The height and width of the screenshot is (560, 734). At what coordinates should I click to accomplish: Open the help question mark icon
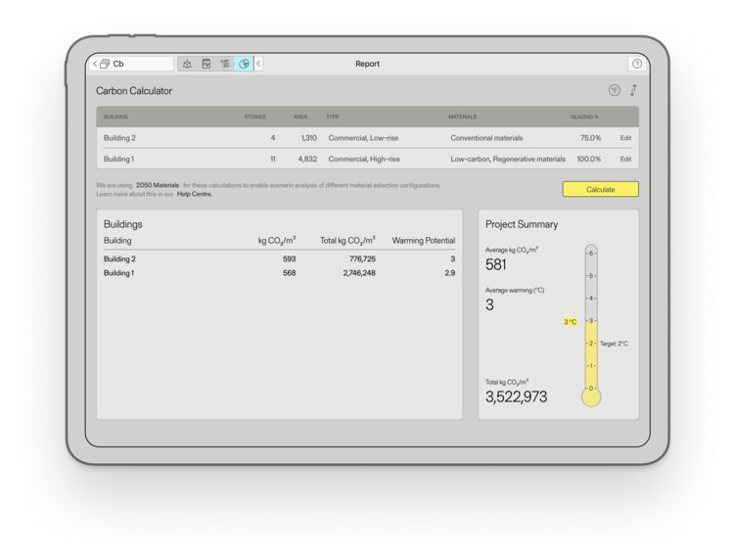coord(637,64)
